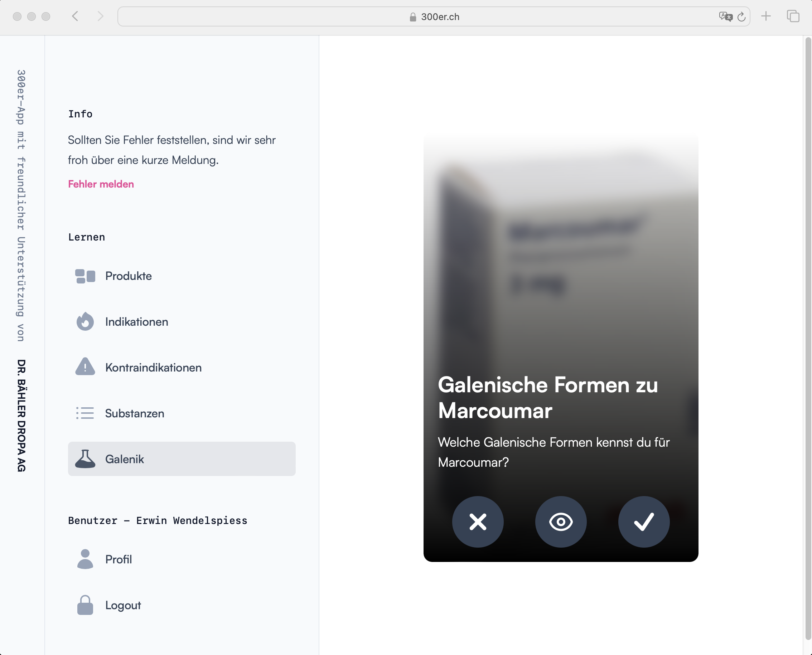Viewport: 812px width, 655px height.
Task: Confirm with the checkmark button on card
Action: pos(644,522)
